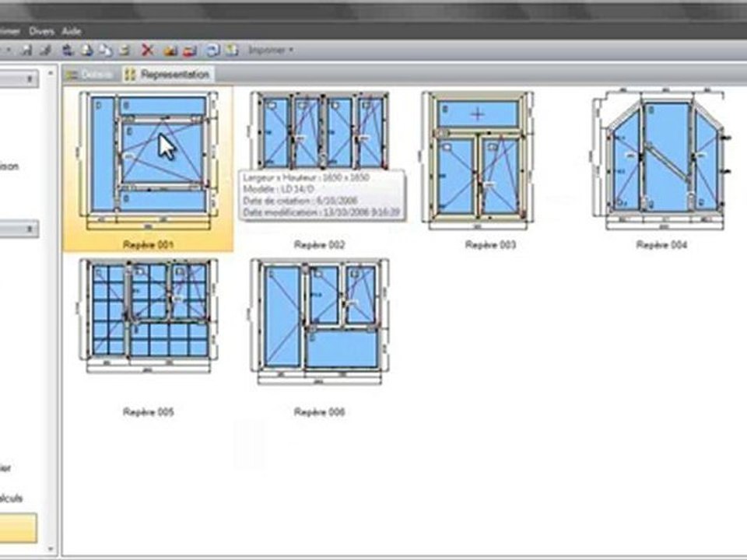The height and width of the screenshot is (560, 747).
Task: Select the Representation tab
Action: [x=168, y=75]
